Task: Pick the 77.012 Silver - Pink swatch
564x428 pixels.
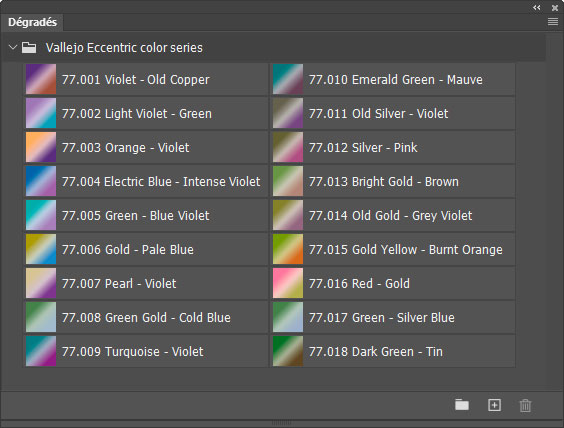Action: [x=288, y=147]
